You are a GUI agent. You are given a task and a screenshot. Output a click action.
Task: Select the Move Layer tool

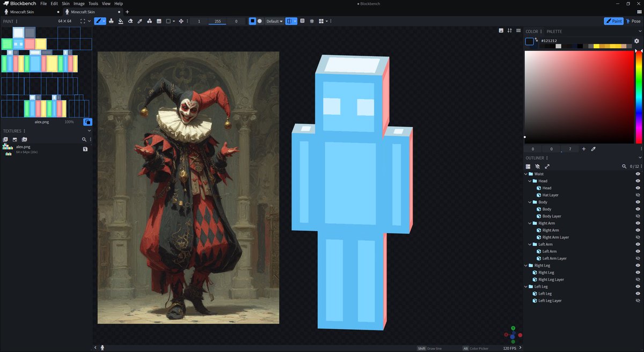pyautogui.click(x=181, y=21)
